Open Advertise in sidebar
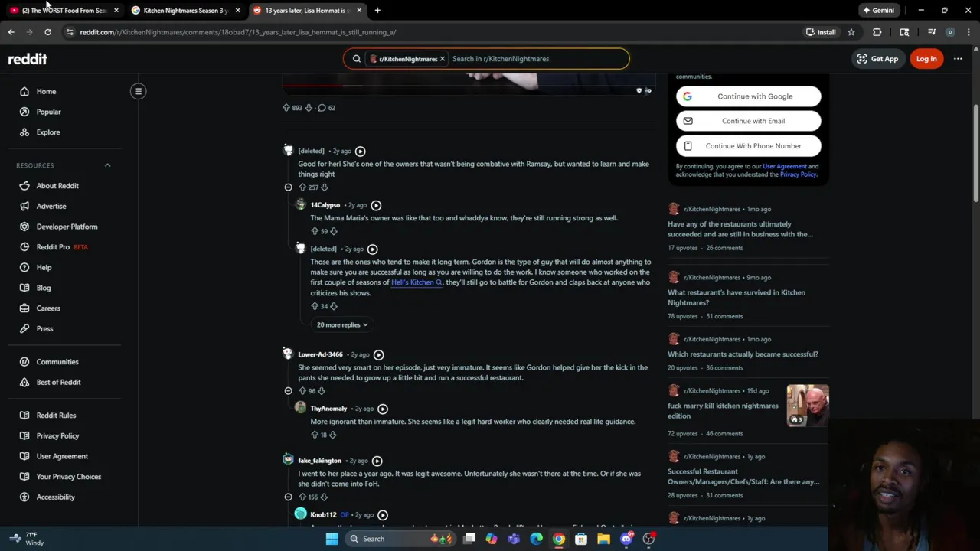This screenshot has height=551, width=980. [x=51, y=206]
